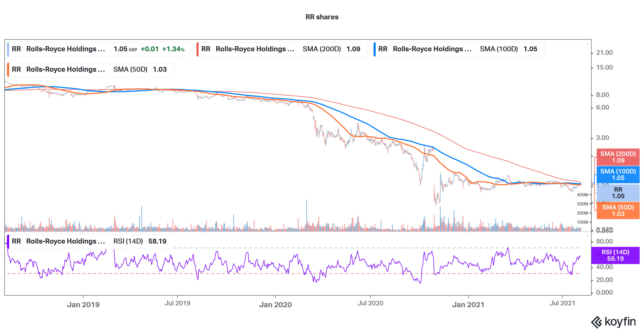Click the RR price legend showing 1.05 GBP

pos(99,49)
